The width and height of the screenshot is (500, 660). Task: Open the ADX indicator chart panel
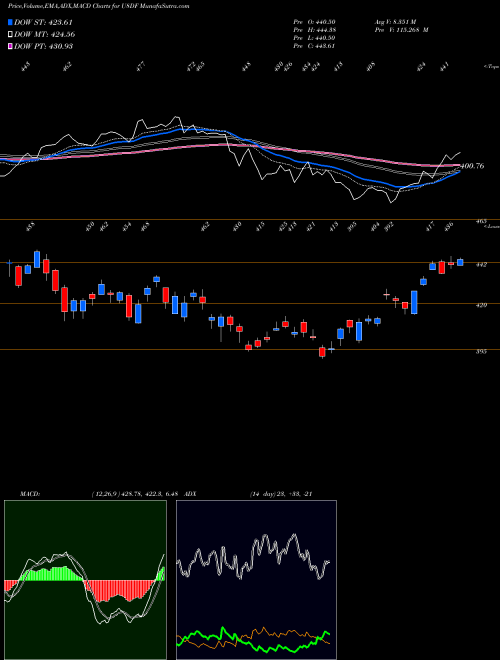[x=256, y=580]
